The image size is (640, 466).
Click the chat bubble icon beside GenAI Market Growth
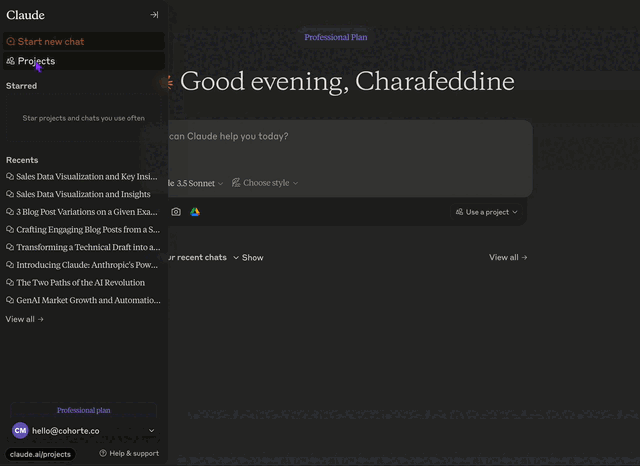click(10, 300)
